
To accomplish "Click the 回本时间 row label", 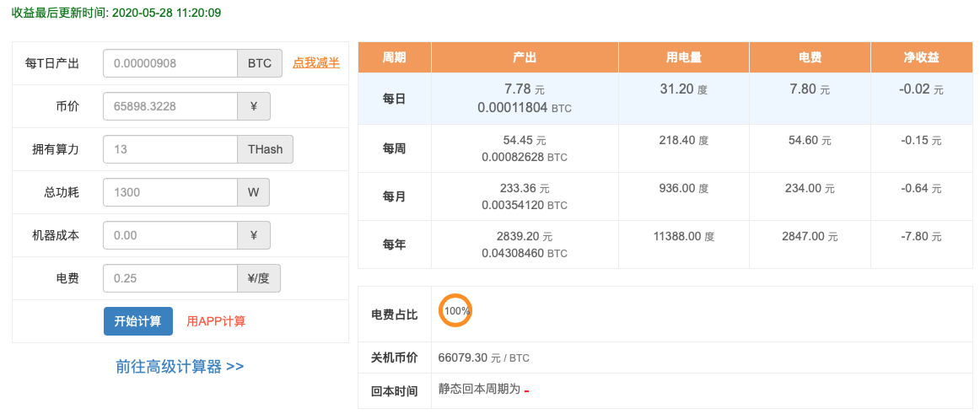I will click(x=395, y=391).
